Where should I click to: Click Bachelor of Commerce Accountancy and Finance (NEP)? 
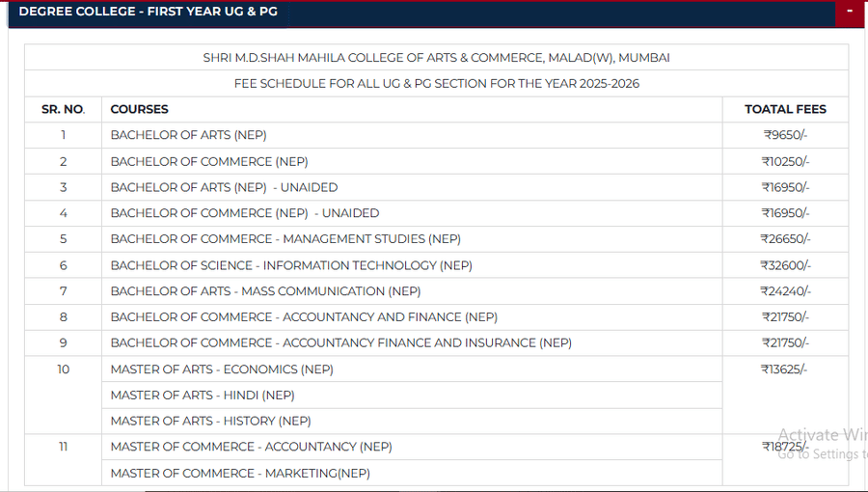304,317
